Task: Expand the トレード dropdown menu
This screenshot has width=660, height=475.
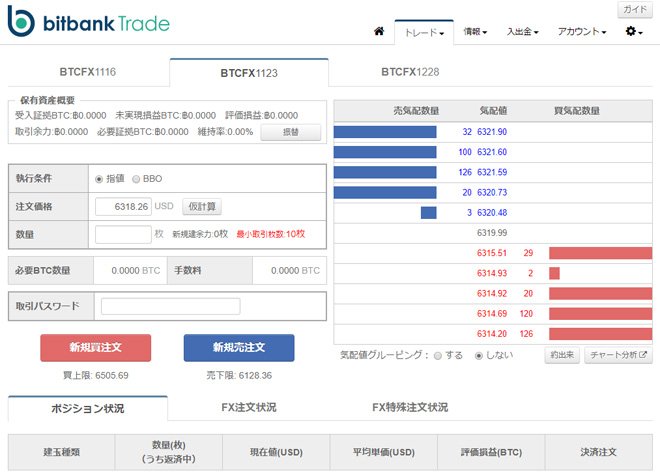Action: (x=424, y=32)
